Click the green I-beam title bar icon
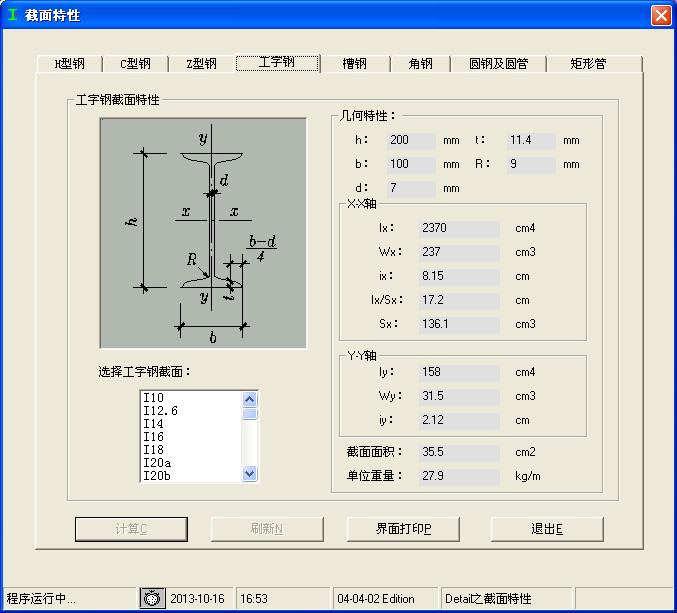The image size is (677, 613). pos(13,15)
